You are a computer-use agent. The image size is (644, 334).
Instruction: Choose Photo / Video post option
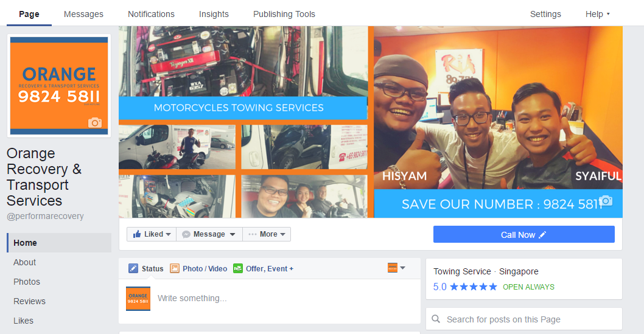199,268
